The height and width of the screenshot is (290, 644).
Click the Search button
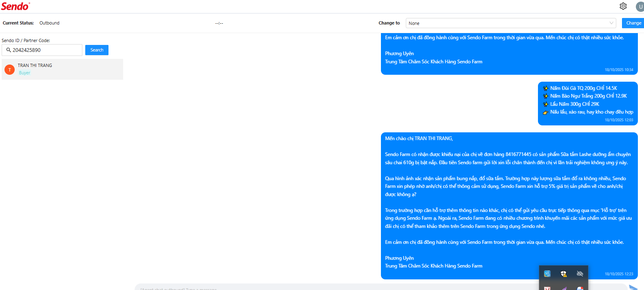[x=97, y=50]
